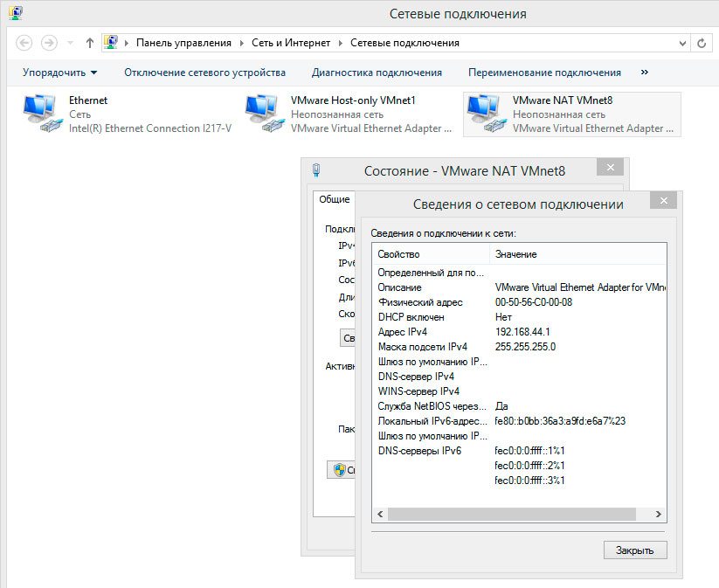The image size is (719, 588).
Task: Close the Состояние VMware NAT VMnet8 dialog
Action: [x=610, y=168]
